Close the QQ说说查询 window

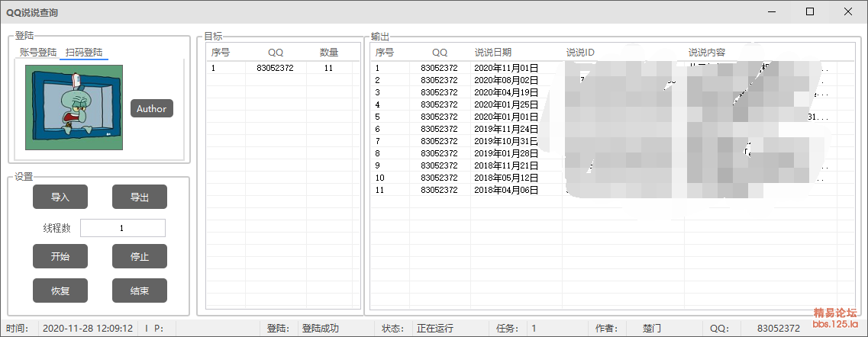[848, 11]
